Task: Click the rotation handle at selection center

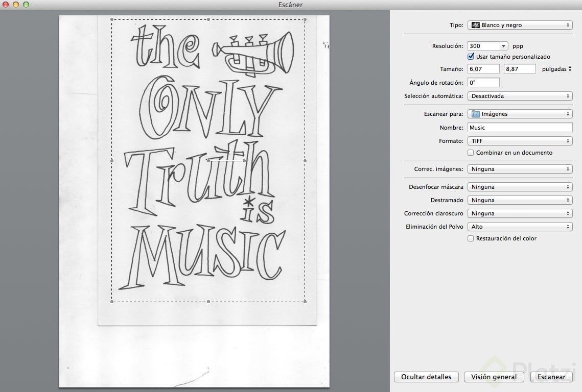Action: click(208, 161)
